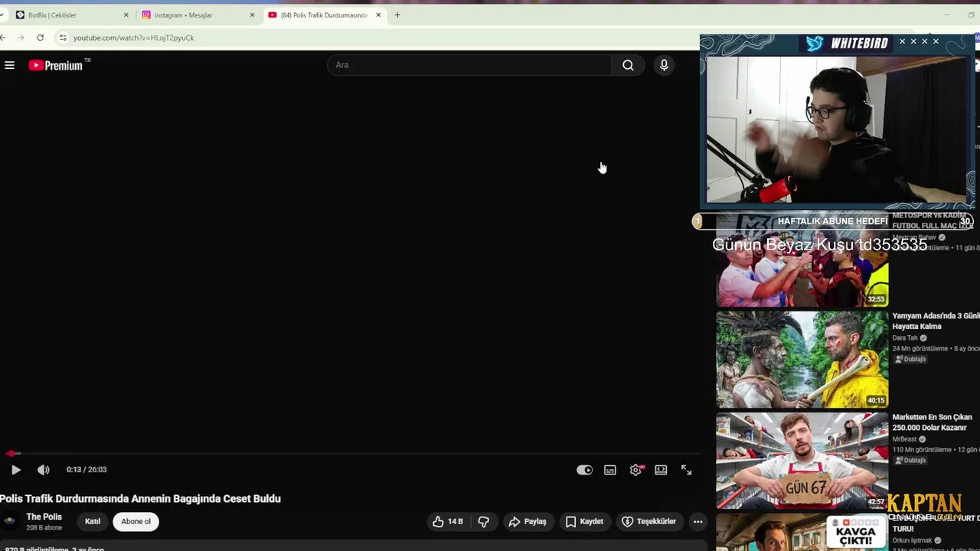The width and height of the screenshot is (980, 551).
Task: Open a new browser tab
Action: click(x=397, y=15)
